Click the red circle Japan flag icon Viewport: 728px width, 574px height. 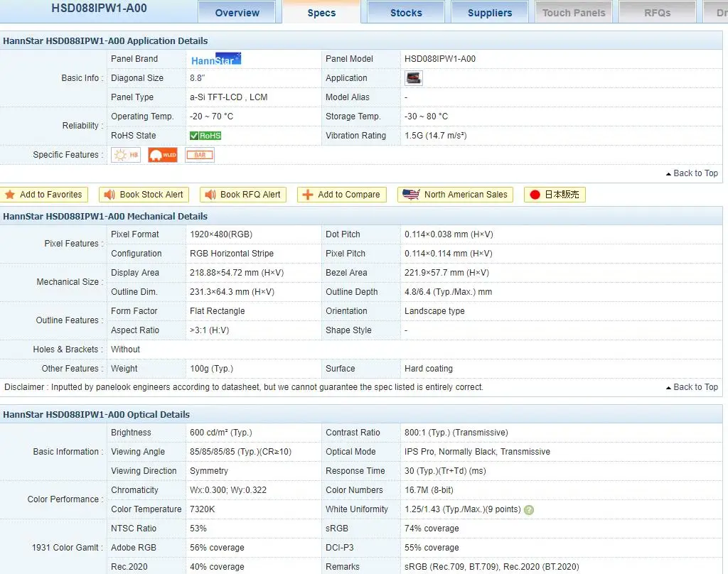(x=535, y=195)
